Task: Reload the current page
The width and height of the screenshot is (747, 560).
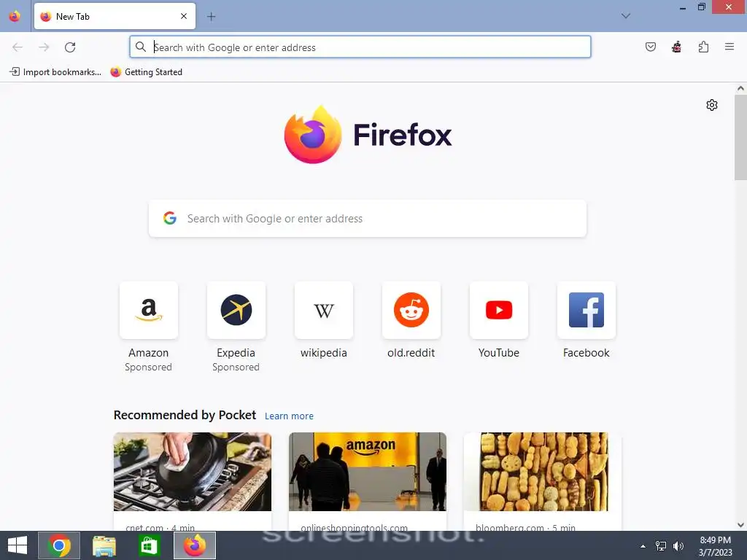Action: (x=70, y=47)
